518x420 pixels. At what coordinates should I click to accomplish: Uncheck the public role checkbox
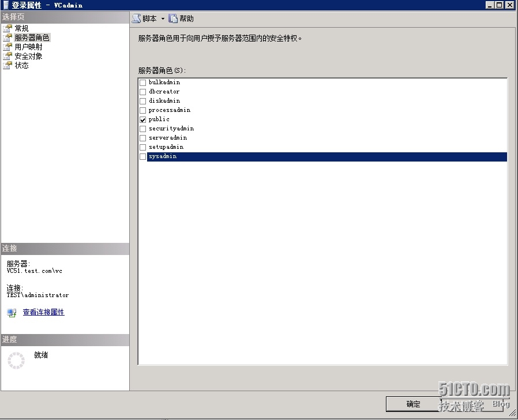click(x=142, y=119)
